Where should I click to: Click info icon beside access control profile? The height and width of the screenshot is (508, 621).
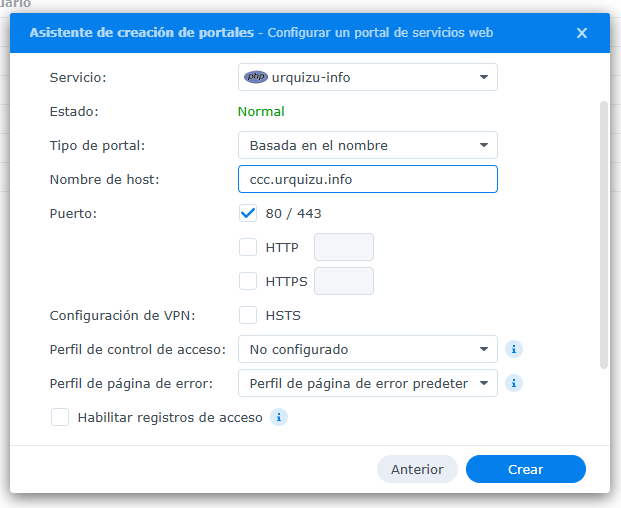coord(514,349)
